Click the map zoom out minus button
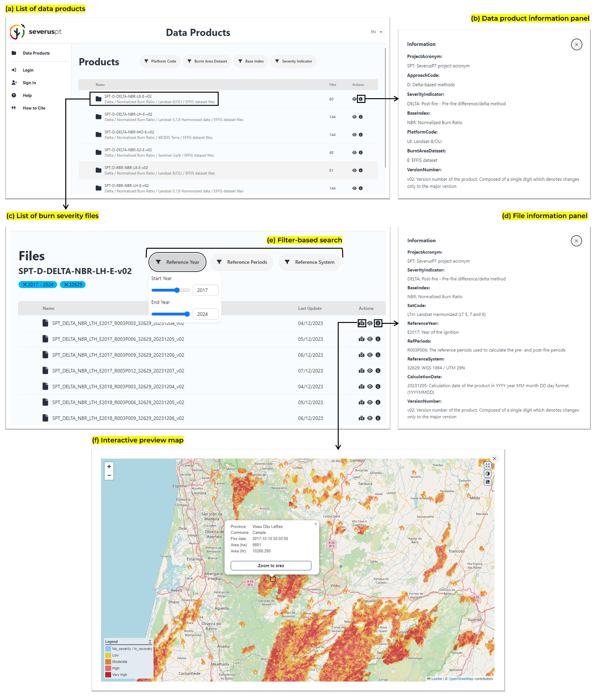This screenshot has height=700, width=597. tap(109, 475)
